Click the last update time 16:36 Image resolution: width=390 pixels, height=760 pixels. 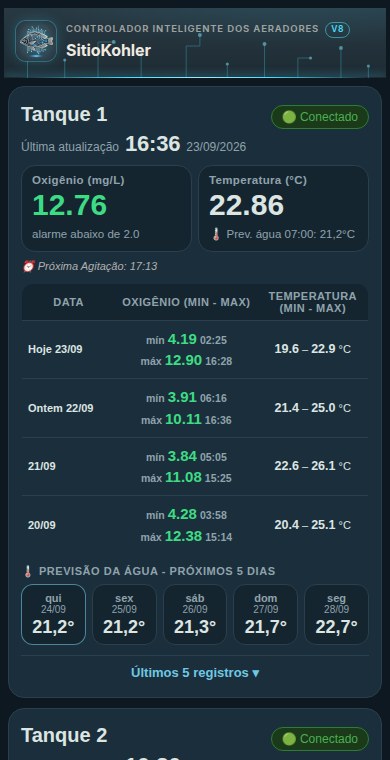pos(153,144)
